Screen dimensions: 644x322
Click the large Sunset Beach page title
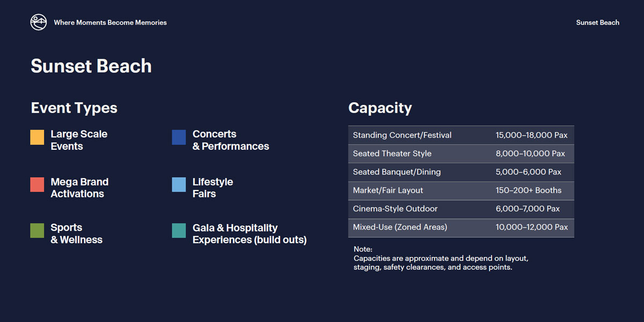(91, 66)
